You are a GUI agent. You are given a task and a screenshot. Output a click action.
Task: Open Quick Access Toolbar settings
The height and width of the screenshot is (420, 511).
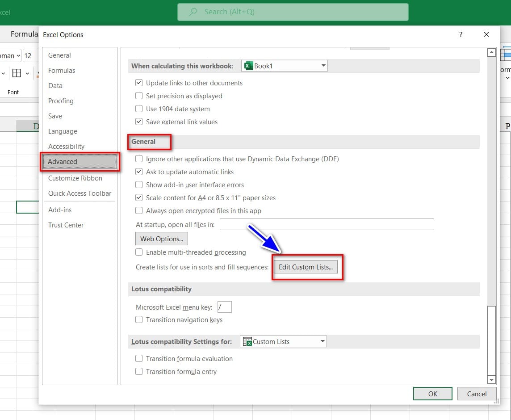(x=80, y=193)
